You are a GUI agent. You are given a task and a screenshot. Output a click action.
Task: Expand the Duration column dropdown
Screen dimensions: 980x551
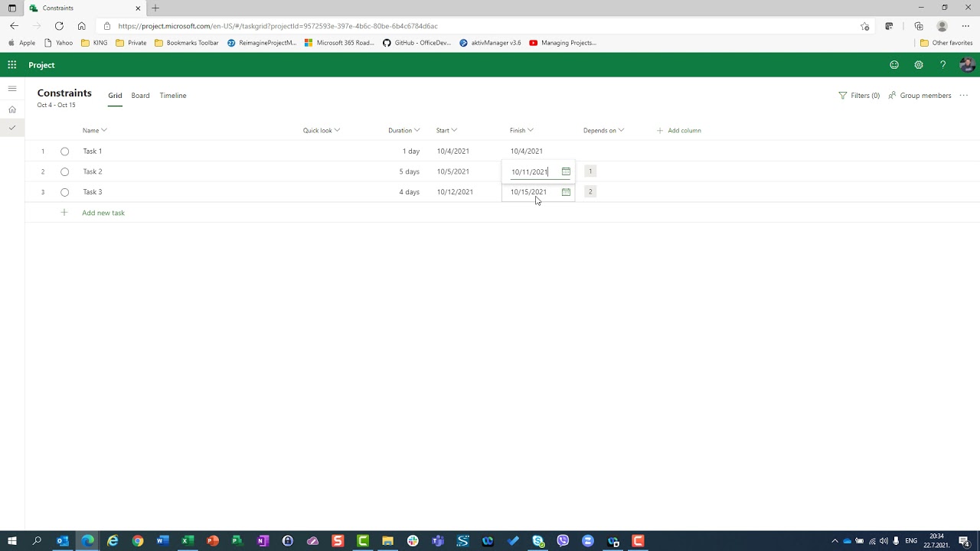(x=416, y=130)
